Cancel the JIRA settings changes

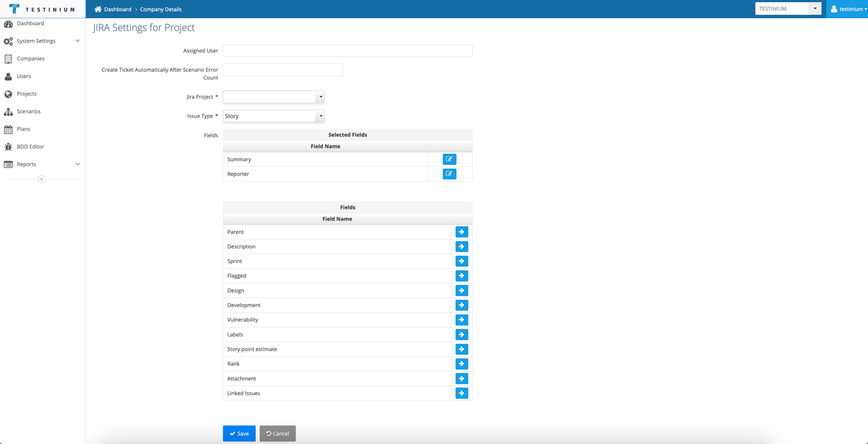click(278, 434)
